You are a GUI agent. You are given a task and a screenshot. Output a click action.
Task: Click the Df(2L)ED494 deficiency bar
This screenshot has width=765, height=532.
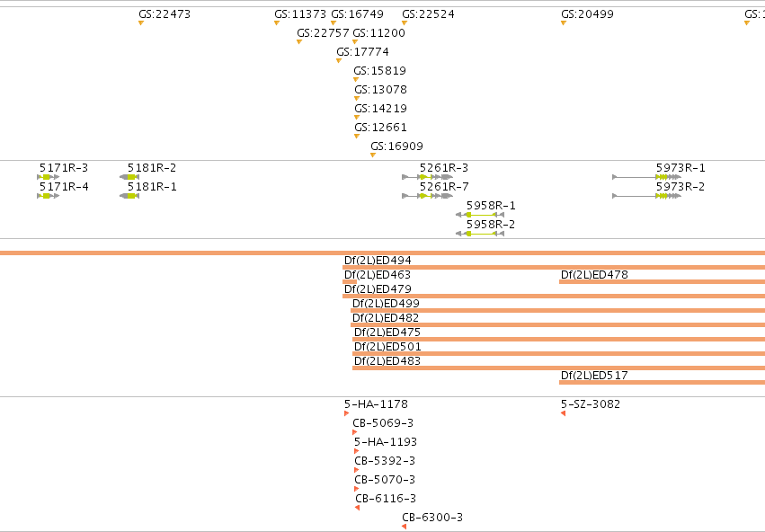[554, 267]
